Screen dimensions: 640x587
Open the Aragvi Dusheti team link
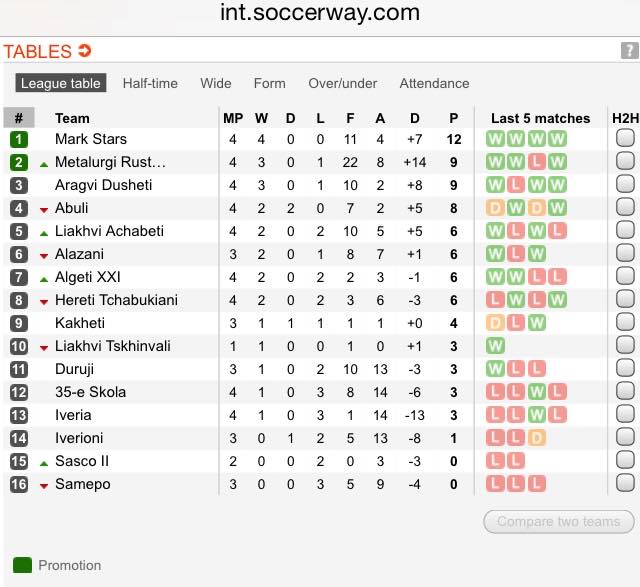[104, 185]
